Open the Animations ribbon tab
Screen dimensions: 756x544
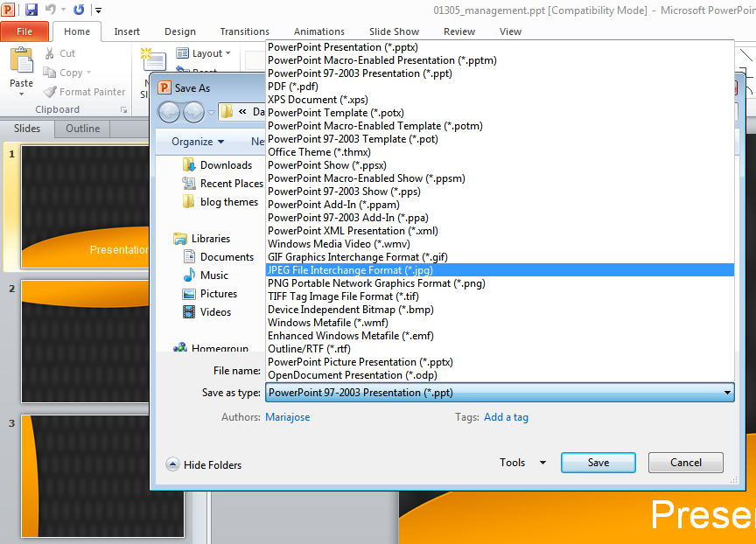click(319, 31)
